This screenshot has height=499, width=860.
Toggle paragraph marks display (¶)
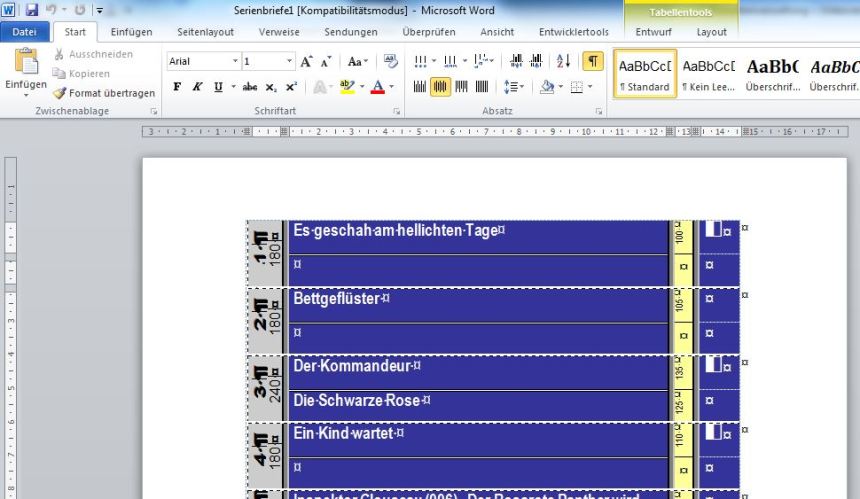pyautogui.click(x=593, y=61)
